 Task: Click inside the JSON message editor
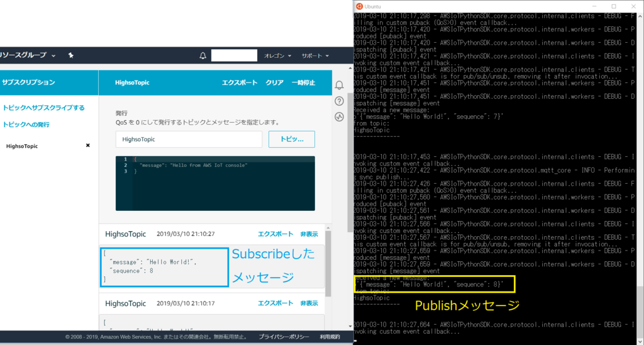pos(215,183)
